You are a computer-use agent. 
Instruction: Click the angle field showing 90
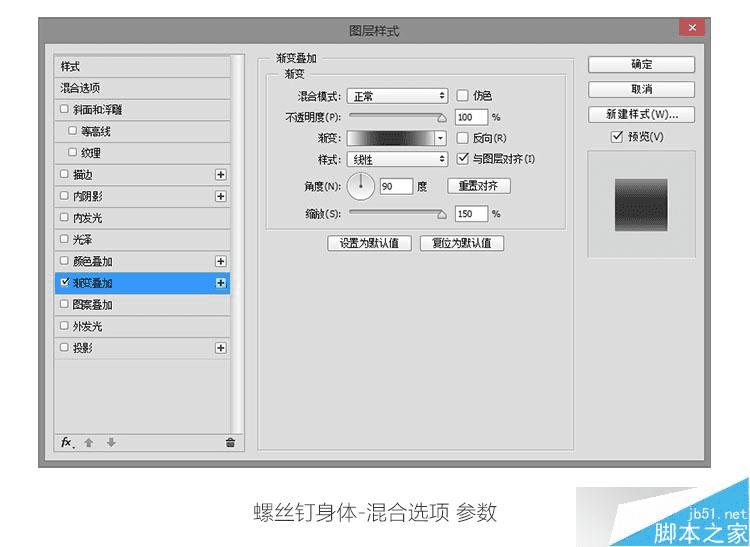click(x=396, y=186)
